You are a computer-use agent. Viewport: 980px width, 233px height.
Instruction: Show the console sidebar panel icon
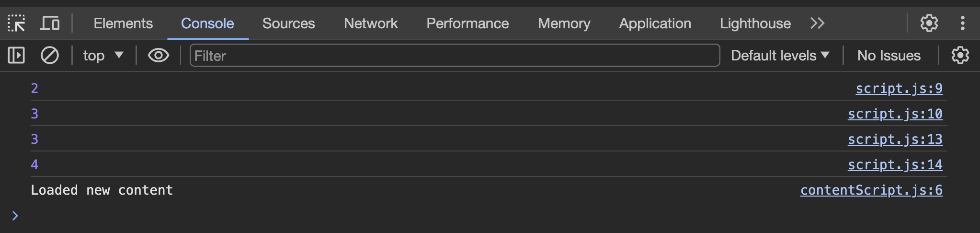tap(16, 56)
